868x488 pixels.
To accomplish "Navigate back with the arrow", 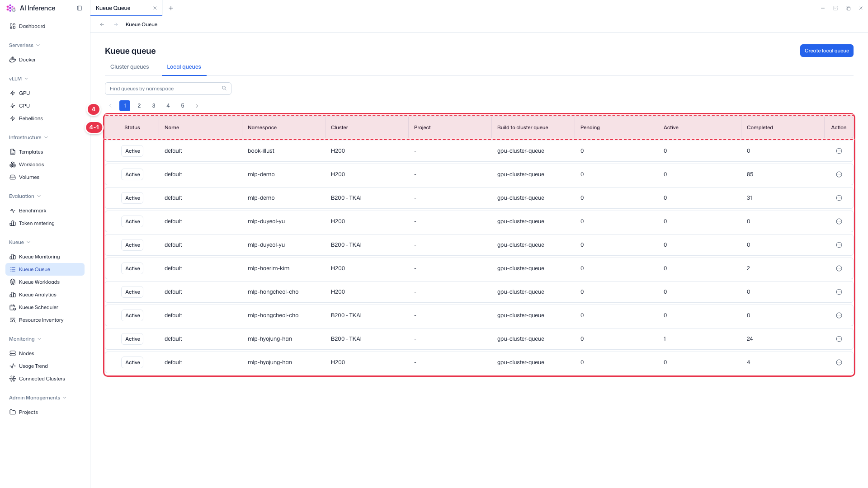I will 102,24.
